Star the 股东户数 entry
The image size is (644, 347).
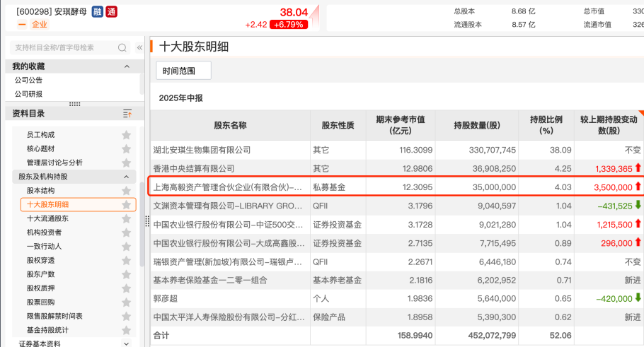tap(126, 274)
